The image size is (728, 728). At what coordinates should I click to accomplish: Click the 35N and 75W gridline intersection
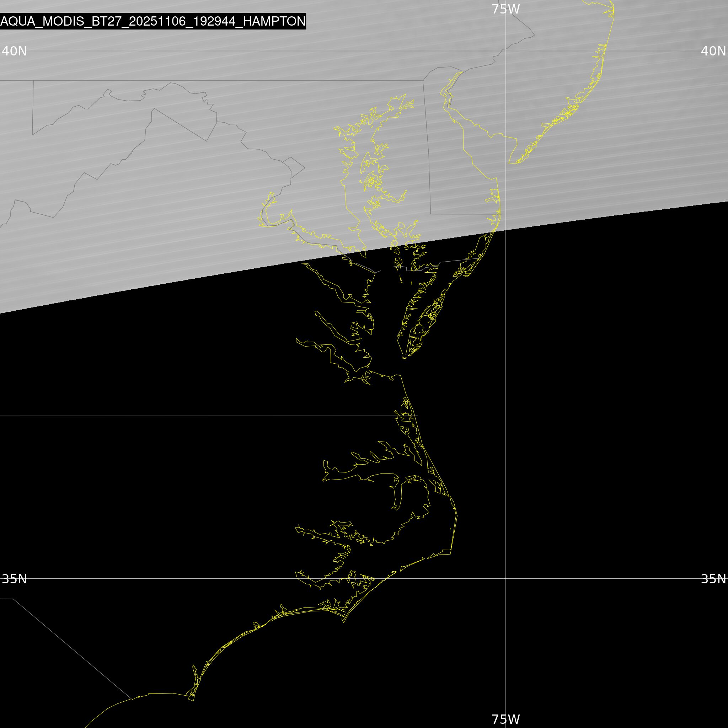pos(506,578)
